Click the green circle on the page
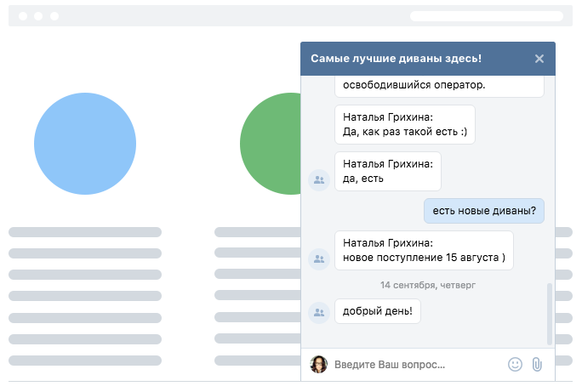 271,144
